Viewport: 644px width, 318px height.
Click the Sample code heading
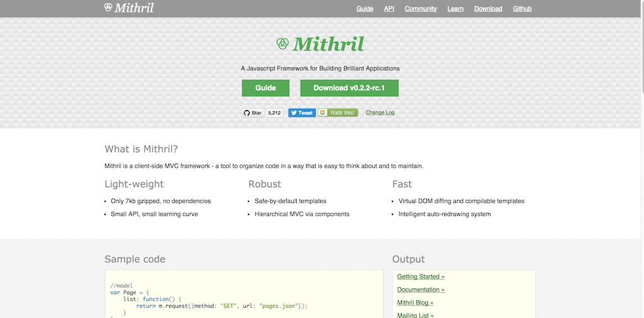point(135,259)
